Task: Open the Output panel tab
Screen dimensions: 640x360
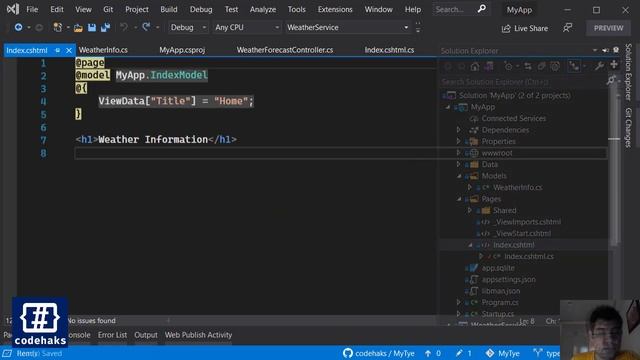Action: 146,335
